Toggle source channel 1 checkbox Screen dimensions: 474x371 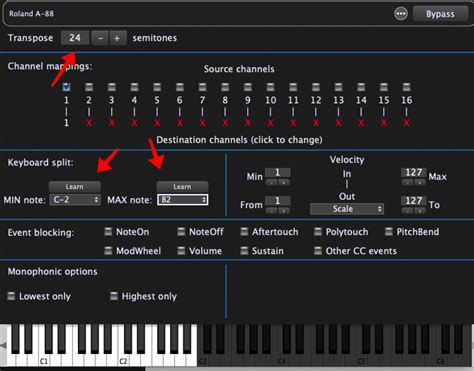coord(66,87)
